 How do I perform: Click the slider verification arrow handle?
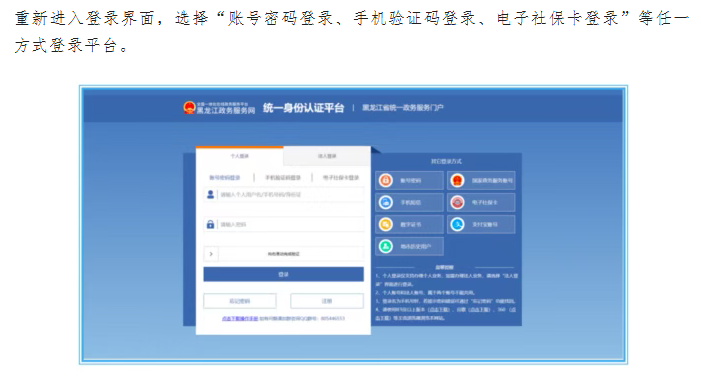coord(211,254)
